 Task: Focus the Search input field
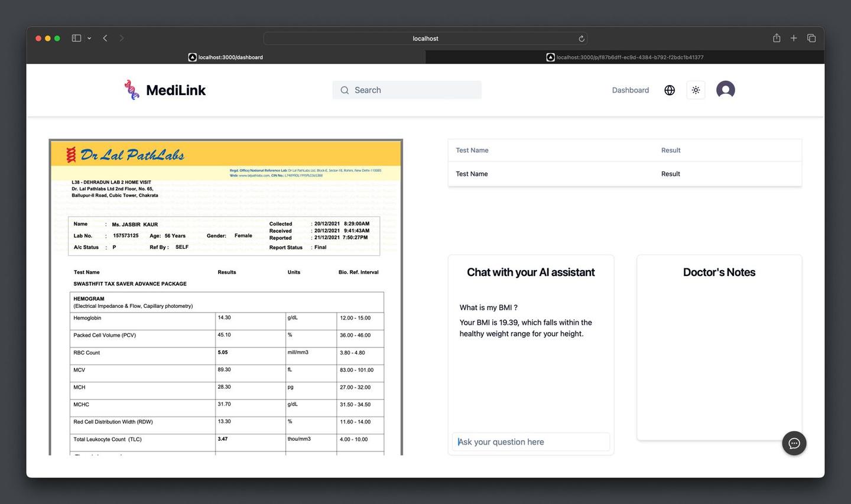[x=407, y=90]
